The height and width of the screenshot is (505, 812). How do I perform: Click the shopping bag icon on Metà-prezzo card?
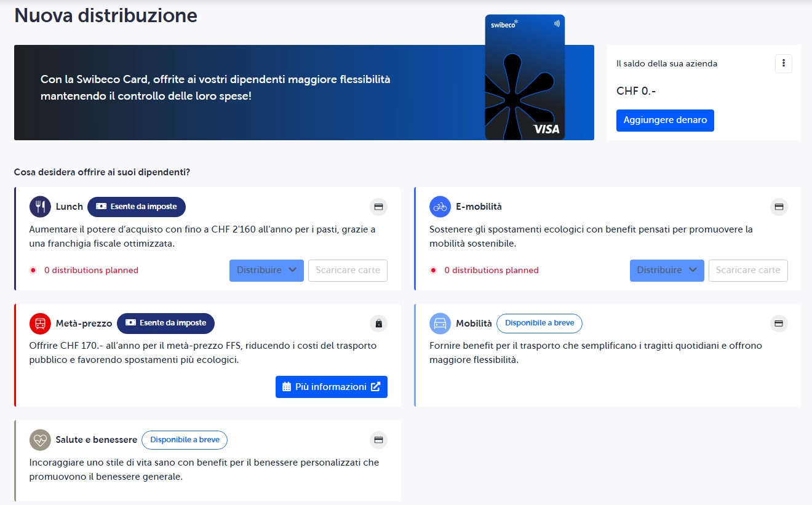point(379,323)
